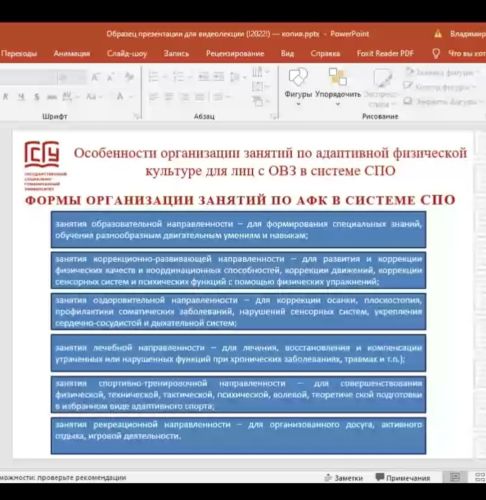Align text left icon in Абзац

tap(153, 97)
